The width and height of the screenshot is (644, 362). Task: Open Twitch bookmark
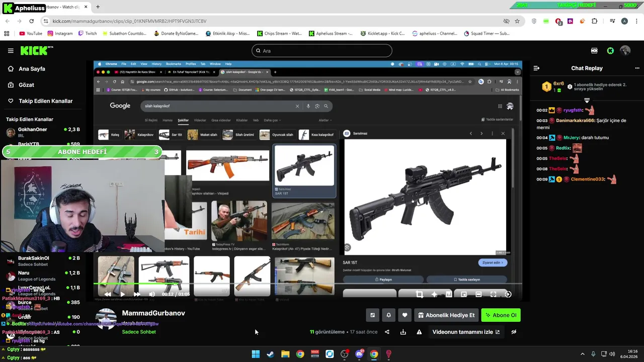click(88, 34)
